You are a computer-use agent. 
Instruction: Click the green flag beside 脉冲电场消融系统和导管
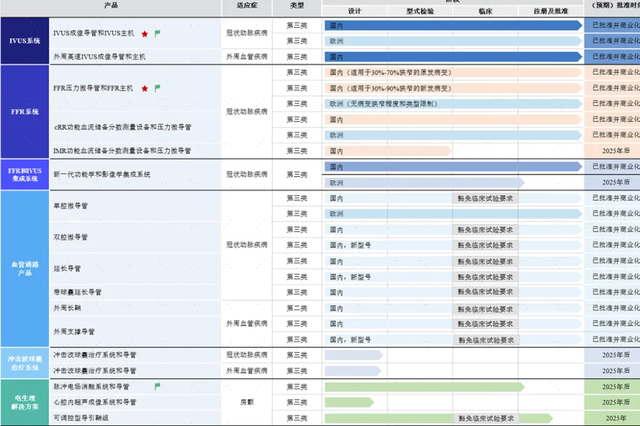click(x=157, y=386)
